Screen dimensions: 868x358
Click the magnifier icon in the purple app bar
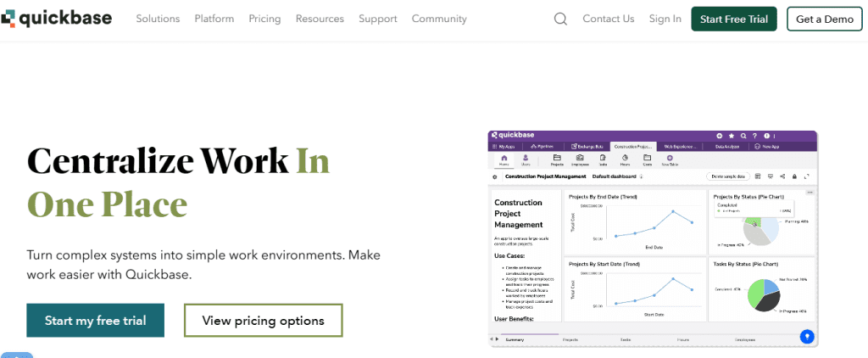pos(743,136)
